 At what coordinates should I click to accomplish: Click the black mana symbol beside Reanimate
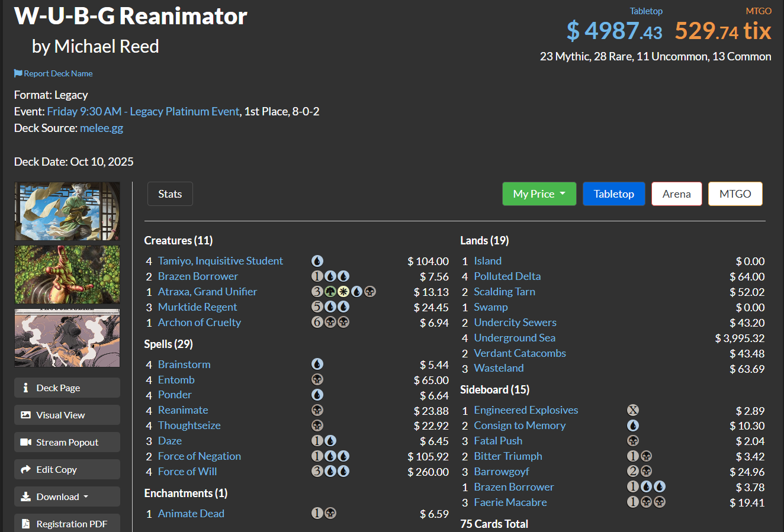317,410
